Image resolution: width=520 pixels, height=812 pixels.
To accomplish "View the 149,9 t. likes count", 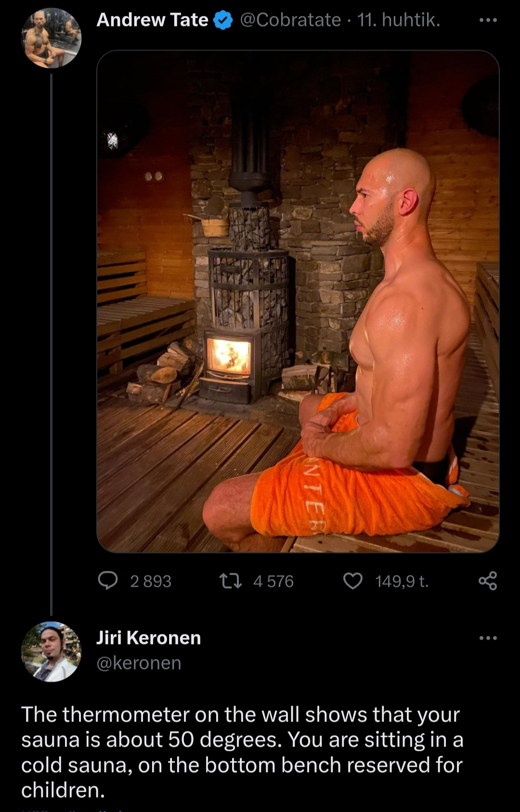I will [402, 581].
